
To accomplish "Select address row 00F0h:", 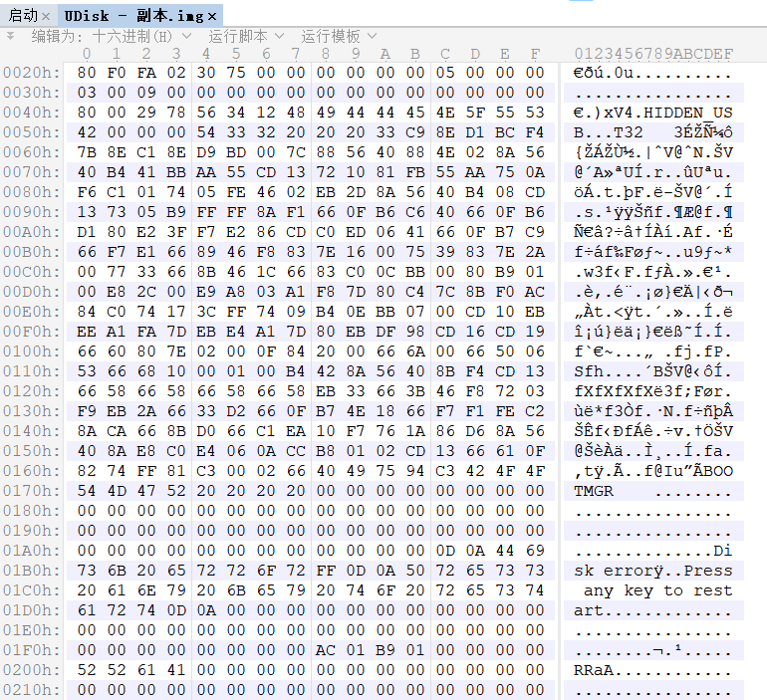I will point(31,332).
